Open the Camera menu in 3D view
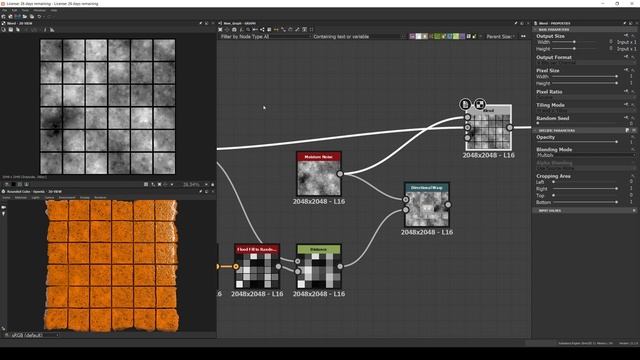Viewport: 640px width, 360px height. (49, 198)
